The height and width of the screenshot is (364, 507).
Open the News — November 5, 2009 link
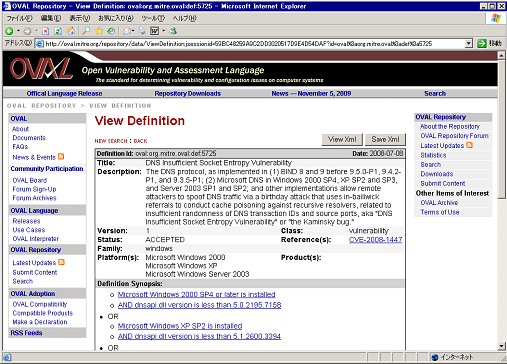tap(311, 93)
